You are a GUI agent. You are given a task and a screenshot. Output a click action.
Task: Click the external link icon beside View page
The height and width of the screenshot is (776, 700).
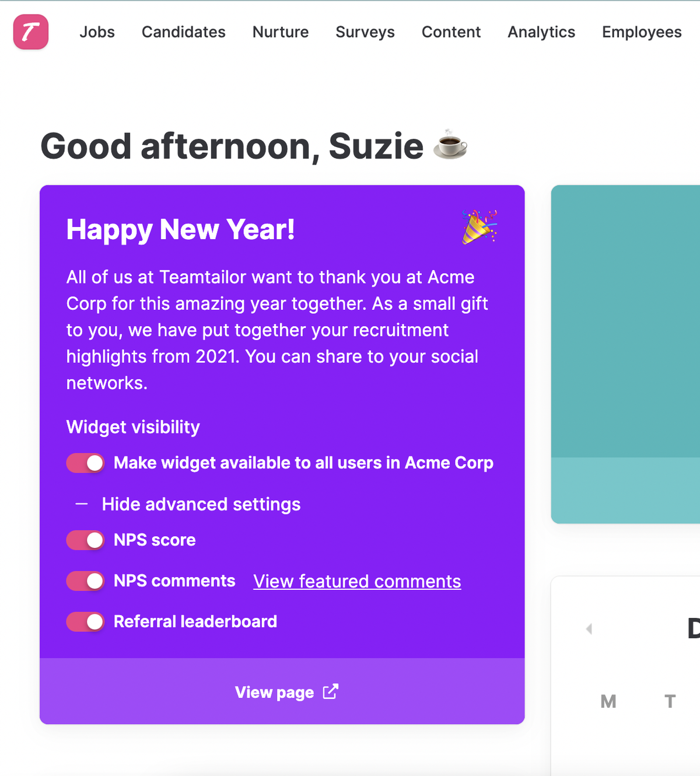(x=331, y=691)
